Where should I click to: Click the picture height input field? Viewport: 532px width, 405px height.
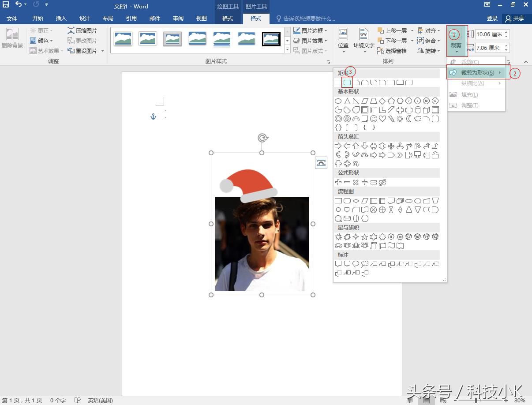coord(489,34)
